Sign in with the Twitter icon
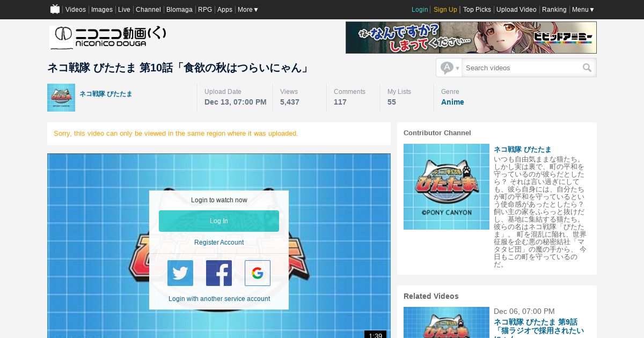 tap(180, 273)
